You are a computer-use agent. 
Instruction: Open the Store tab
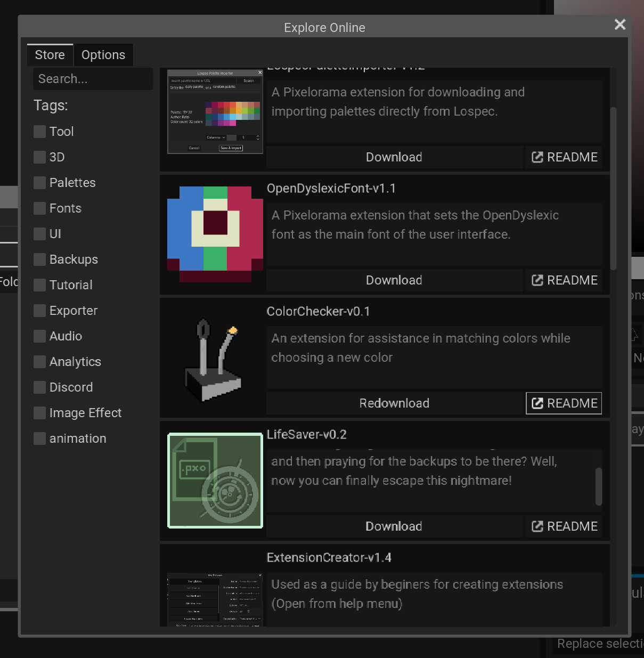pyautogui.click(x=50, y=55)
